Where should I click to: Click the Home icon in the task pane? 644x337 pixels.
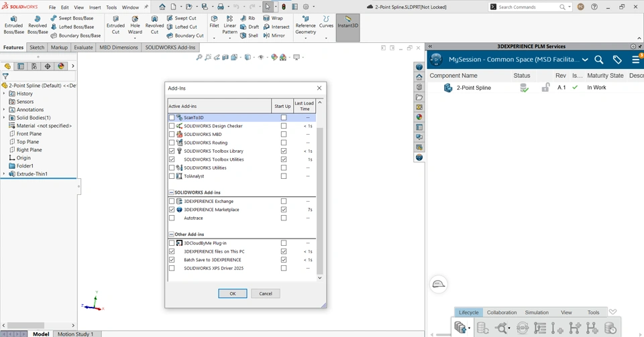(x=419, y=77)
